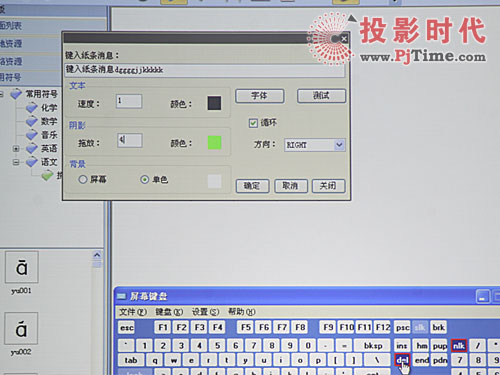This screenshot has width=500, height=375.
Task: Collapse the 语文 tree node
Action: point(16,162)
